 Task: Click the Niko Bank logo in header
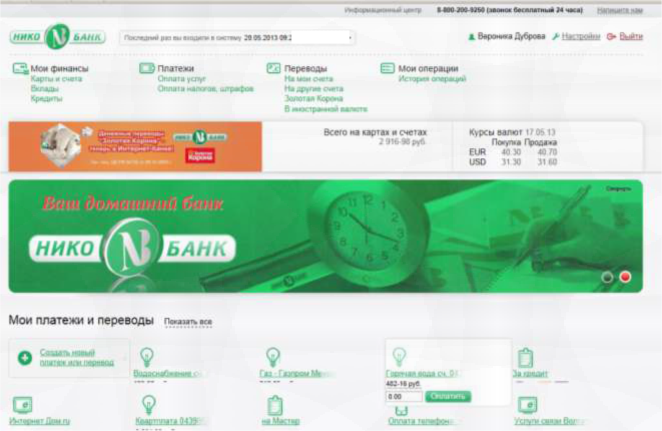(x=57, y=37)
